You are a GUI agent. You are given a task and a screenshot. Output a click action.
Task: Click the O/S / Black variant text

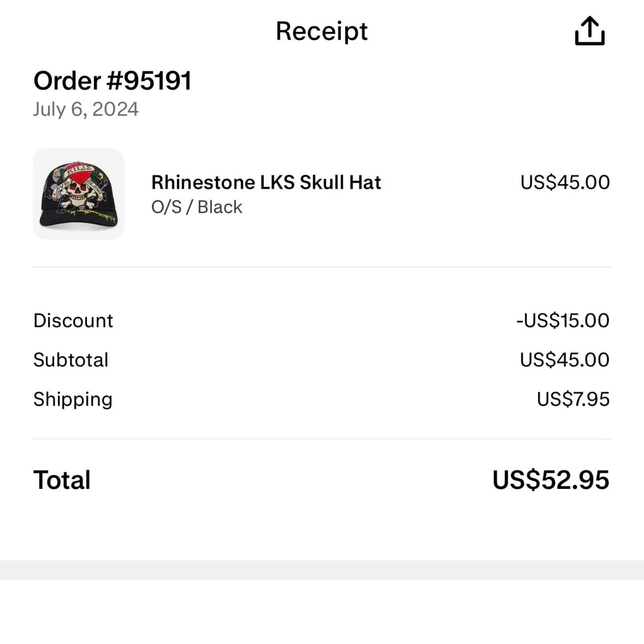click(196, 207)
